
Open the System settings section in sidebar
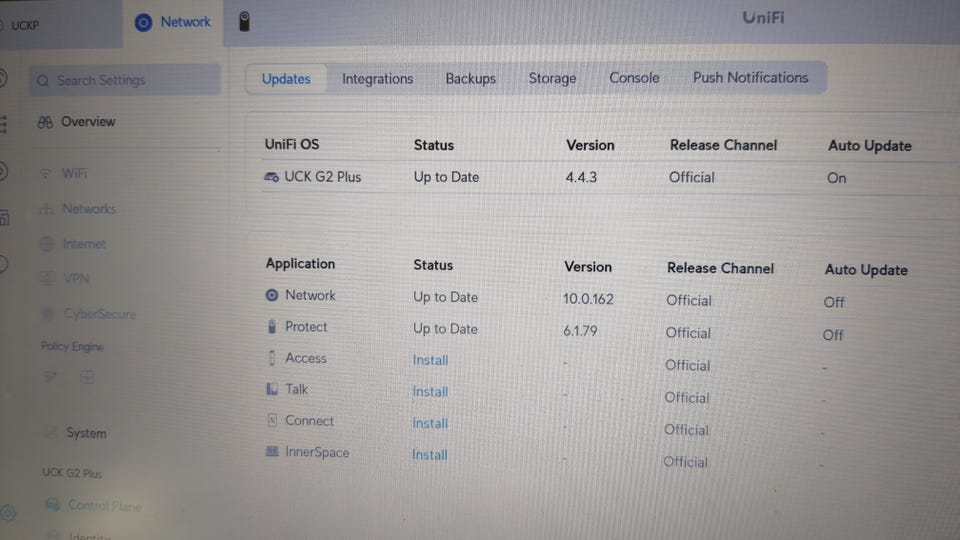pyautogui.click(x=86, y=433)
